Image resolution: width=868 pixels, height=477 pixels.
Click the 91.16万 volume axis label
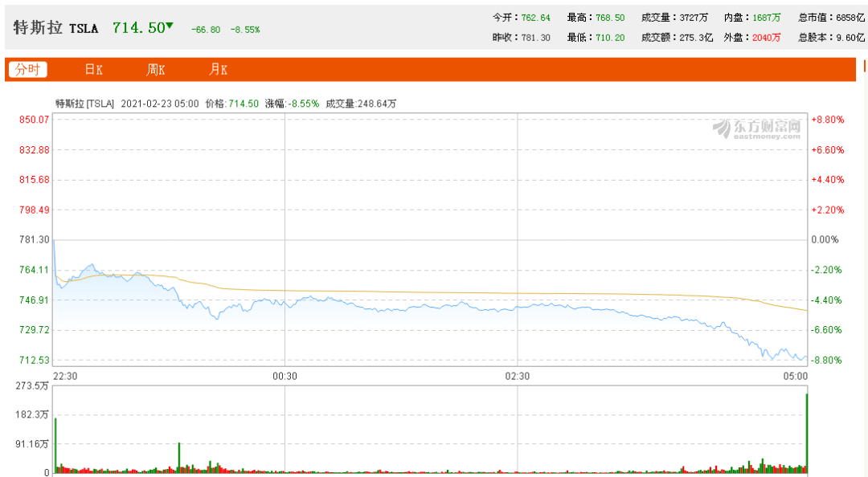click(32, 444)
